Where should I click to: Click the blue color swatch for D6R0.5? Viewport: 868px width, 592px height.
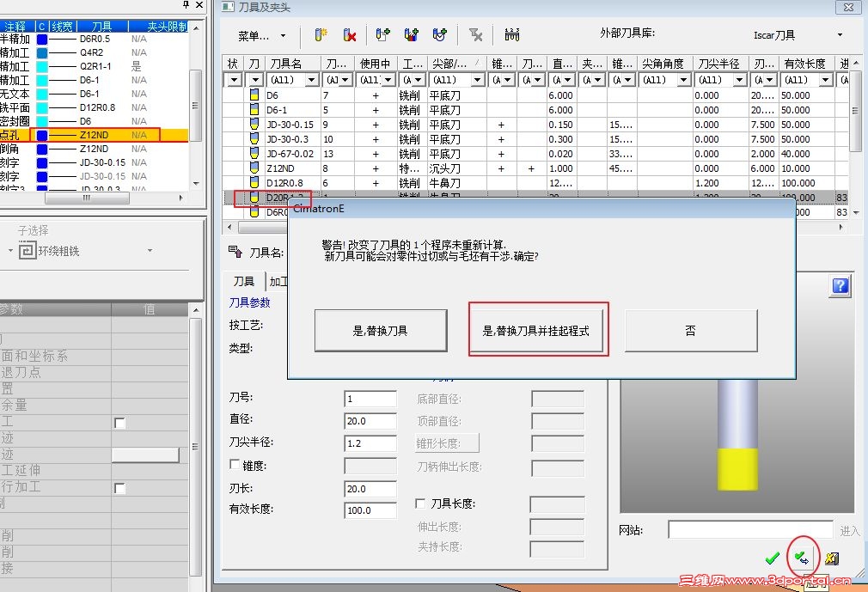pos(42,40)
